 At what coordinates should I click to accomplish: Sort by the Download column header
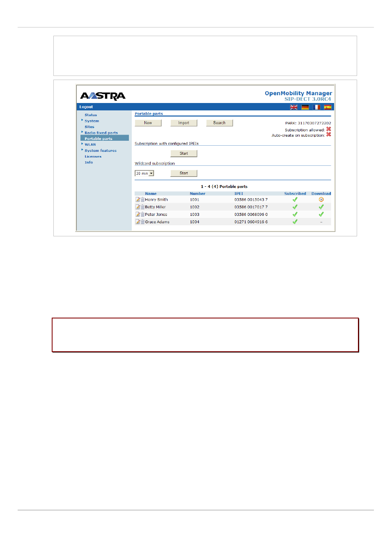tap(321, 194)
